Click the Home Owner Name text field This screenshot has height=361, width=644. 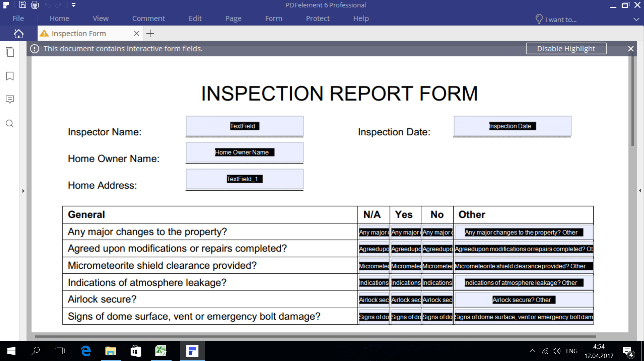(x=244, y=152)
